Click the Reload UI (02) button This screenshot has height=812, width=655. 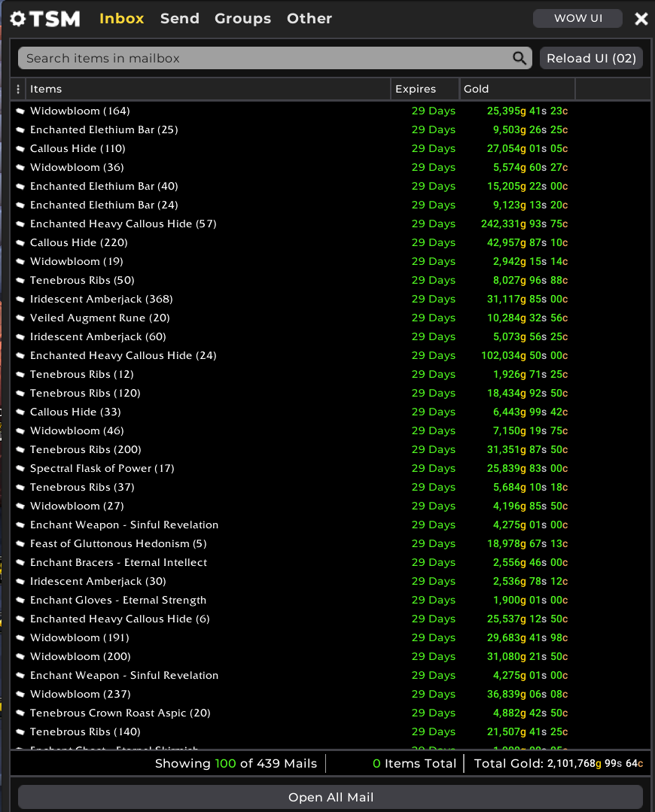pyautogui.click(x=591, y=58)
